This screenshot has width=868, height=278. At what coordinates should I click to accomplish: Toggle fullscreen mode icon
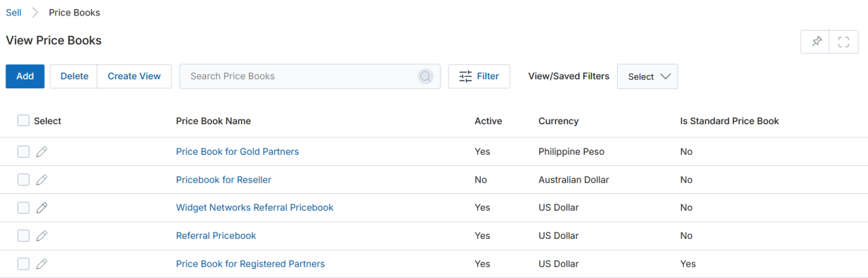843,41
